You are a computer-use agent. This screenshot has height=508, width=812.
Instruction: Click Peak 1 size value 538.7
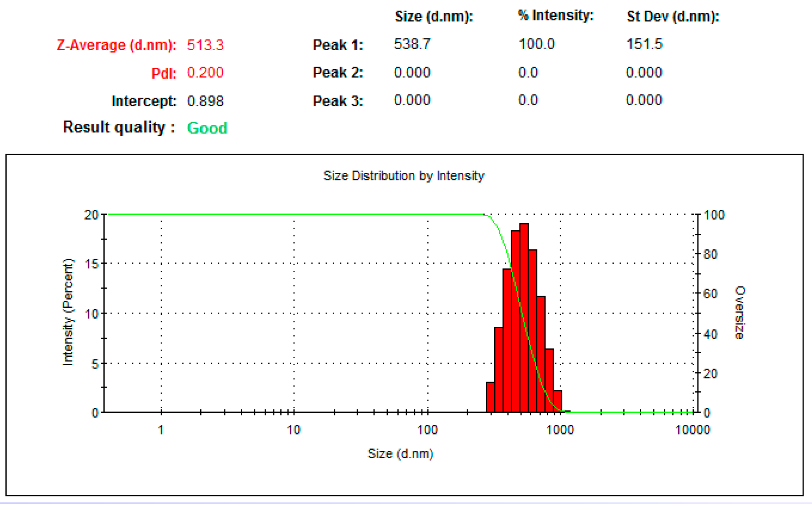click(x=412, y=44)
